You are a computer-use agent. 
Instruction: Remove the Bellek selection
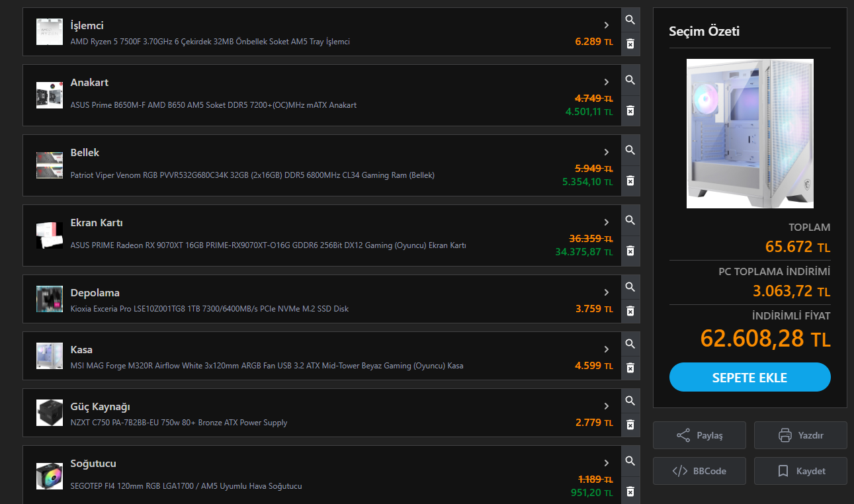click(630, 181)
